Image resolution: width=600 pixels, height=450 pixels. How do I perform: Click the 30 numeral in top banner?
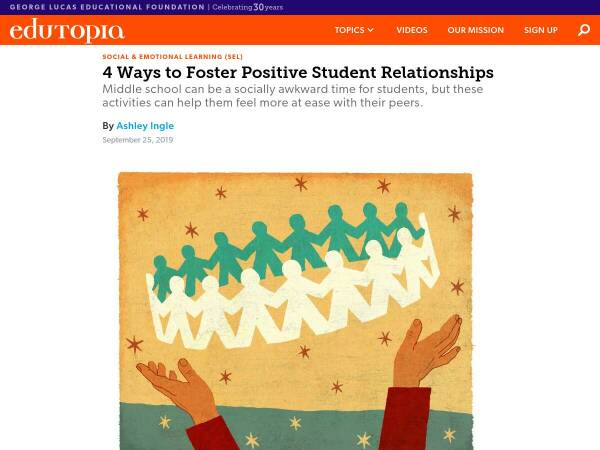coord(258,7)
